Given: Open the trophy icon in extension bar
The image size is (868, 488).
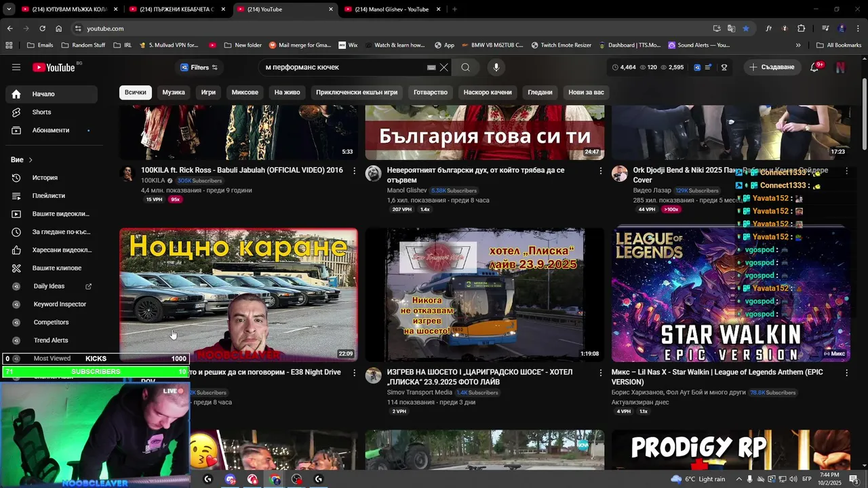Looking at the screenshot, I should (724, 67).
